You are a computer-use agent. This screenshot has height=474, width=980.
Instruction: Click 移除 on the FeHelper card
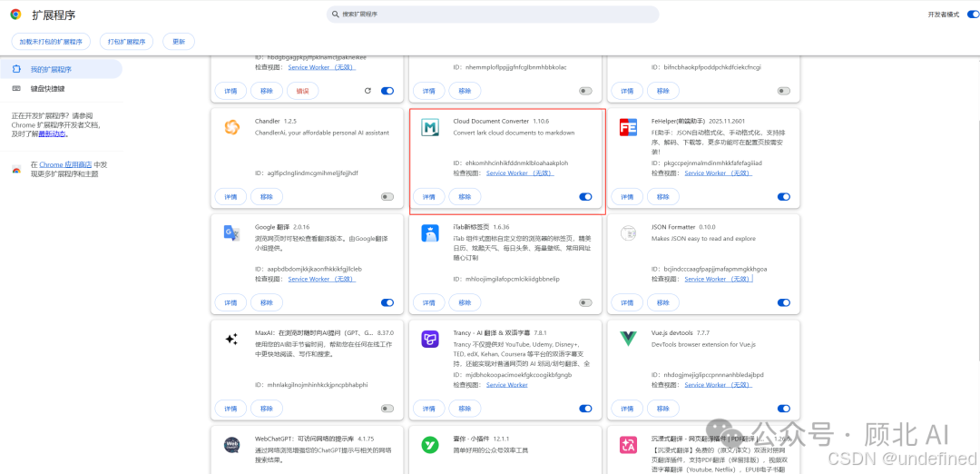pos(662,196)
